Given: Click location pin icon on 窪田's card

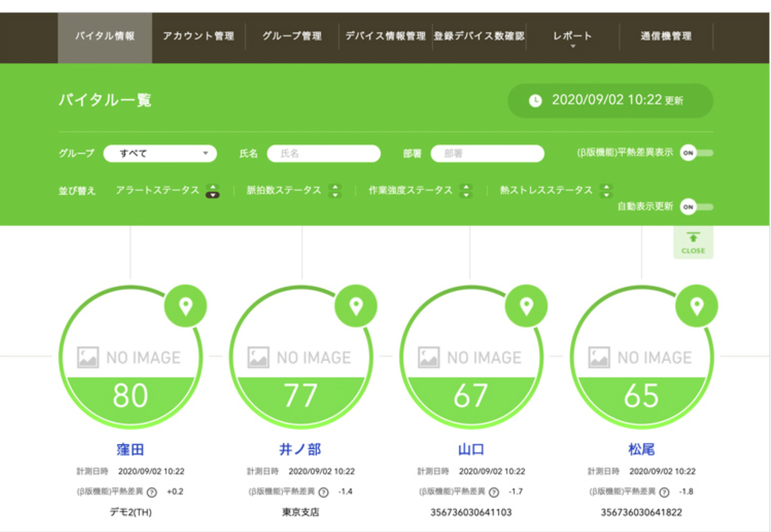Looking at the screenshot, I should [x=185, y=306].
